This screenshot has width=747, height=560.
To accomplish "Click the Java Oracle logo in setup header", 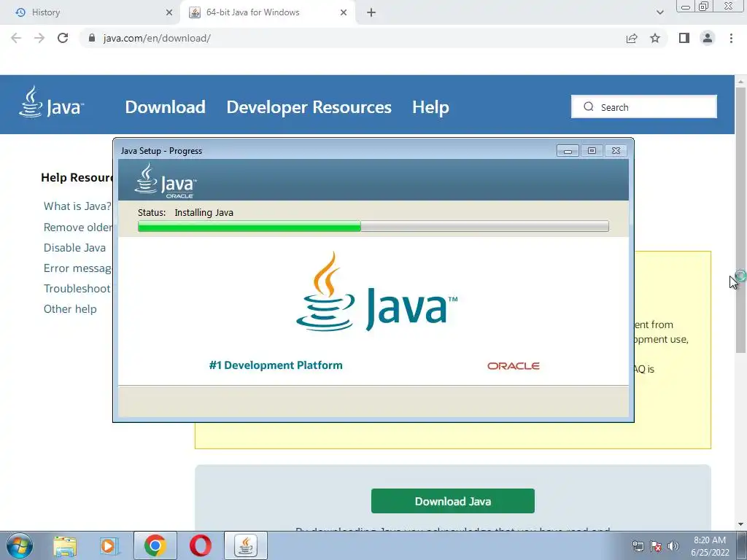I will click(x=166, y=181).
